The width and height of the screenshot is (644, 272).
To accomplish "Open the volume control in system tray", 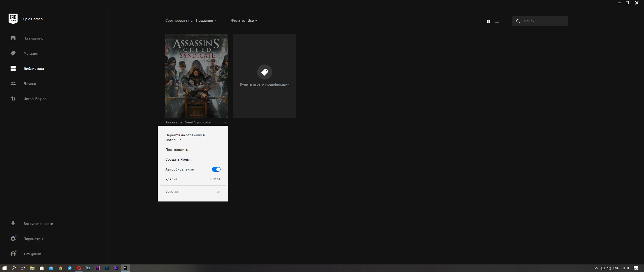I will tap(609, 268).
